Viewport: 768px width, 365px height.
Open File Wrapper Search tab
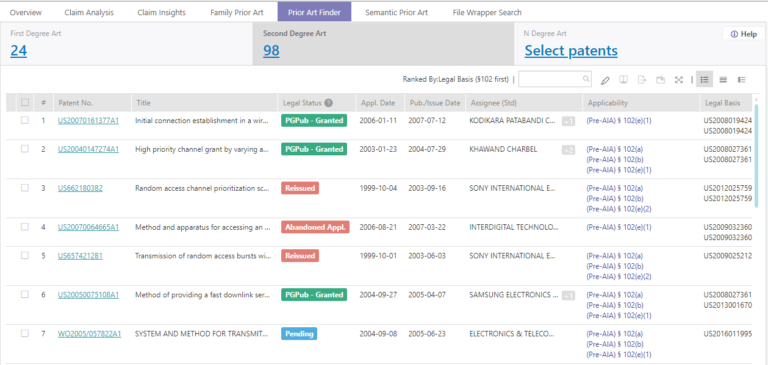tap(487, 12)
